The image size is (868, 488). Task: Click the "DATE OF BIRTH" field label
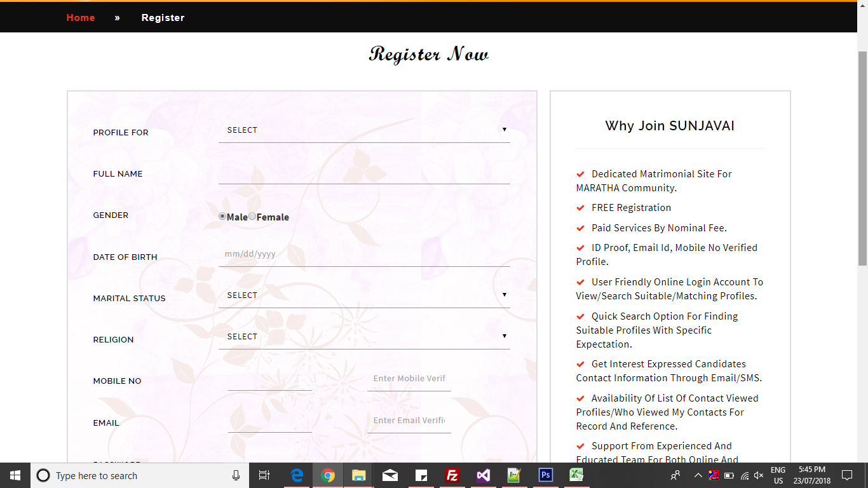click(x=125, y=257)
